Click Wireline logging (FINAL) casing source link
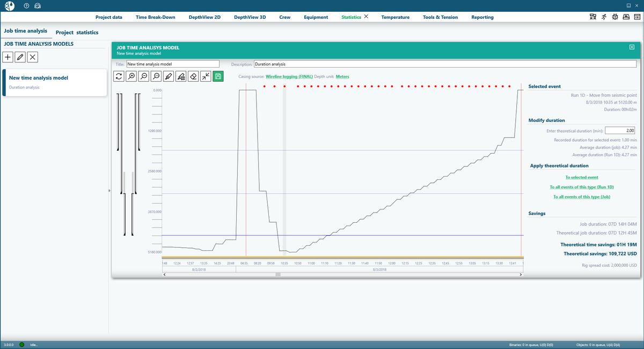The width and height of the screenshot is (644, 349). point(289,77)
